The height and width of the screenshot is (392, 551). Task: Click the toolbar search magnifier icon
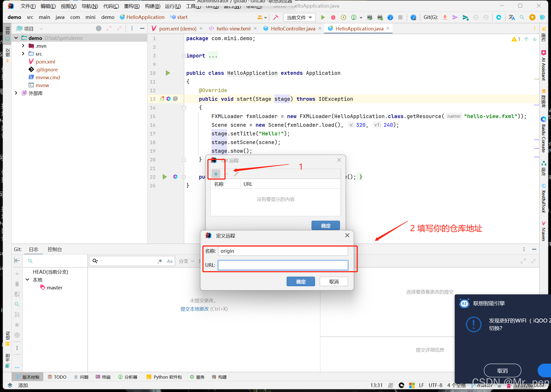522,17
